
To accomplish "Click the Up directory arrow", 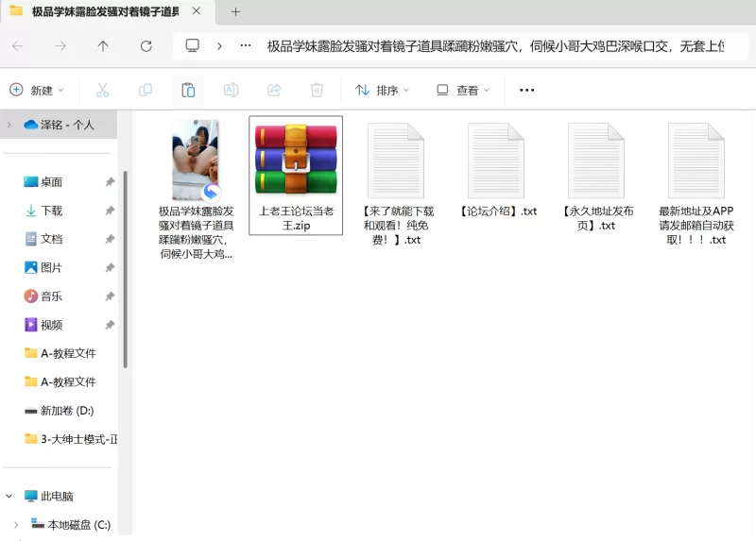I will coord(103,46).
